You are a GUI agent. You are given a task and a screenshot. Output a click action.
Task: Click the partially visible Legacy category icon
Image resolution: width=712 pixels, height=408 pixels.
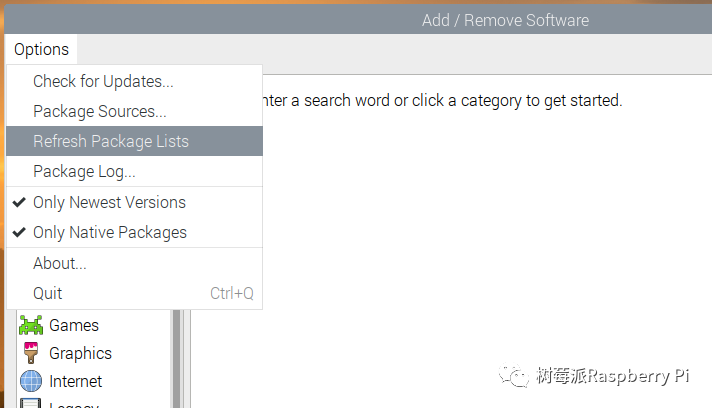pos(31,403)
